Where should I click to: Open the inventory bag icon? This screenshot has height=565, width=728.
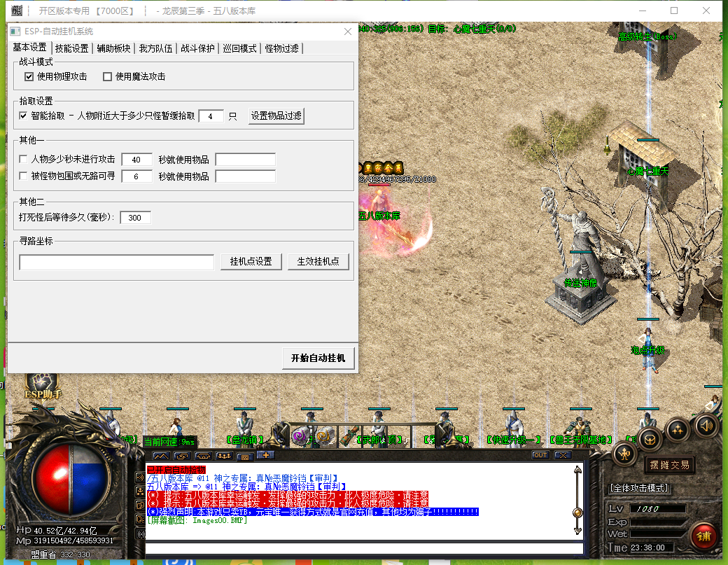point(649,439)
